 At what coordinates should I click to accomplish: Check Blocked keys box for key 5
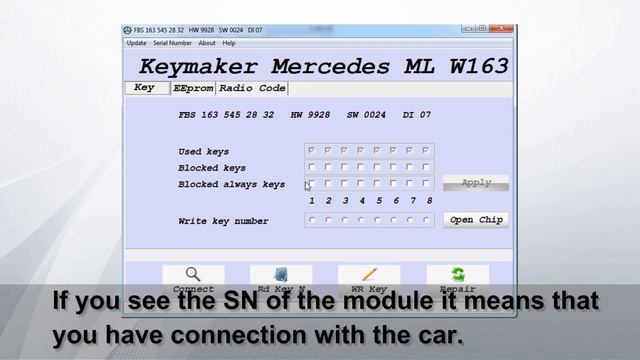[377, 167]
